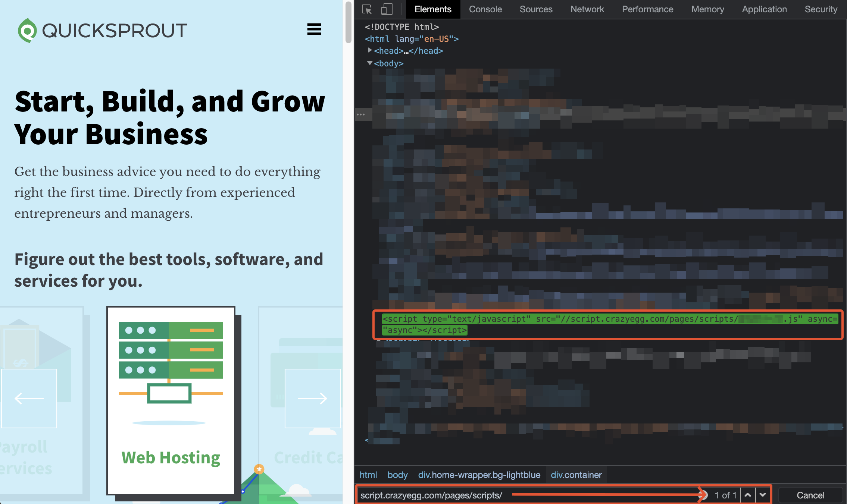This screenshot has width=847, height=504.
Task: Switch to the Sources tab
Action: tap(536, 9)
